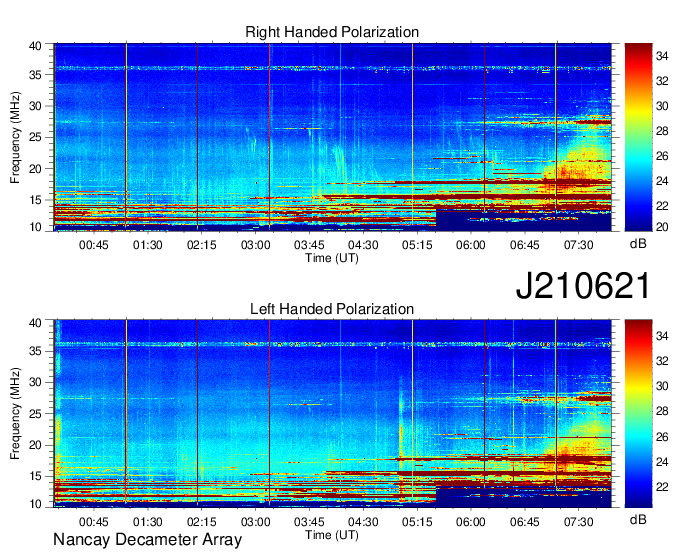The image size is (680, 552).
Task: Click 35 MHz frequency tick of Right Handed plot
Action: [35, 75]
